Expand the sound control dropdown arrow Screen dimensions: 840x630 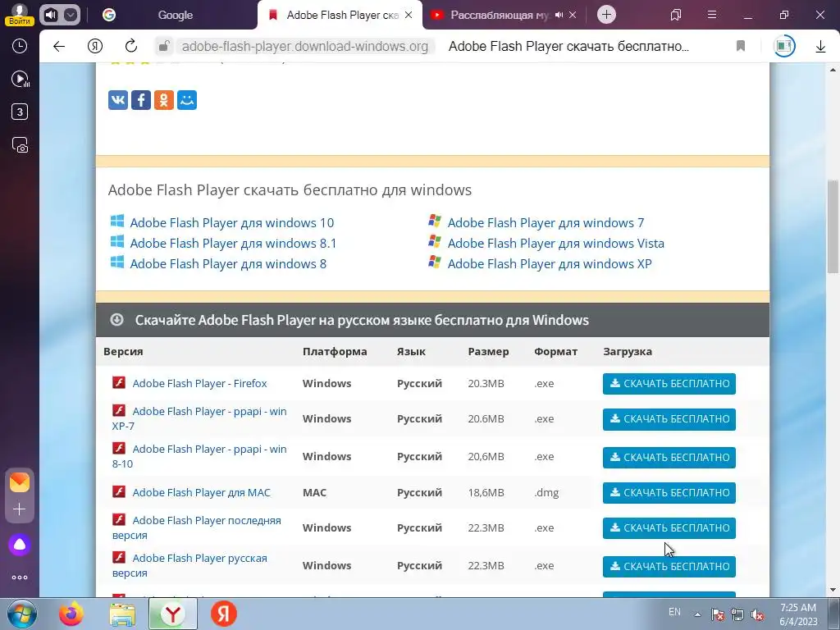[71, 15]
